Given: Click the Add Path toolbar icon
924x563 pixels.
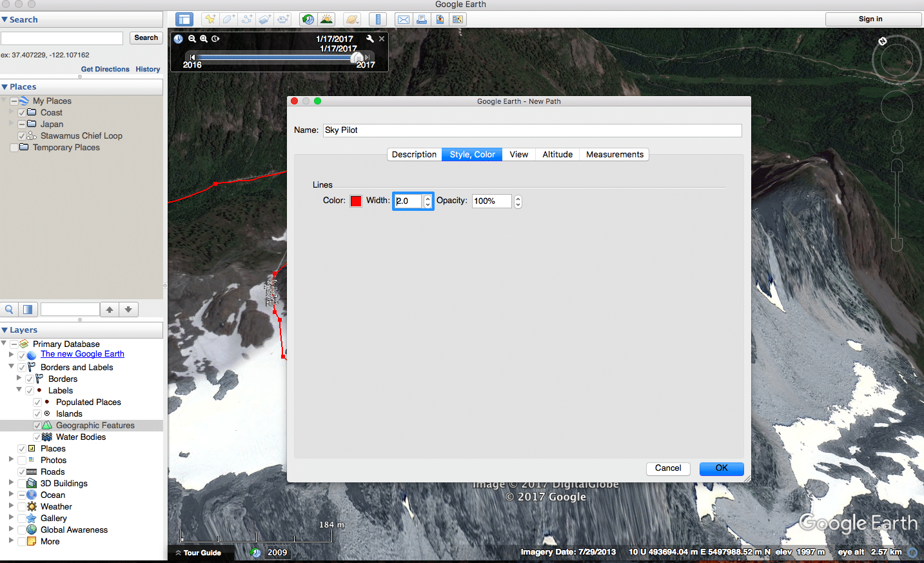Looking at the screenshot, I should [246, 19].
